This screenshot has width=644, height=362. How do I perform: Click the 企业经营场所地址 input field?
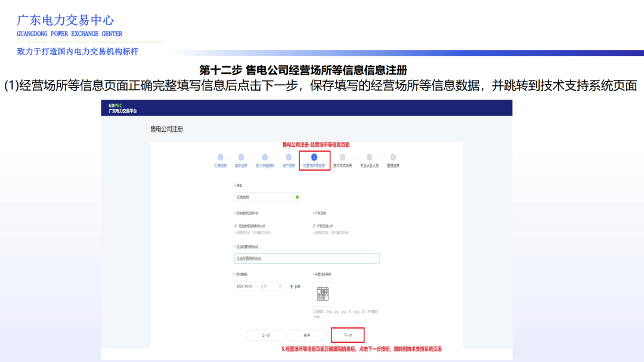[307, 258]
